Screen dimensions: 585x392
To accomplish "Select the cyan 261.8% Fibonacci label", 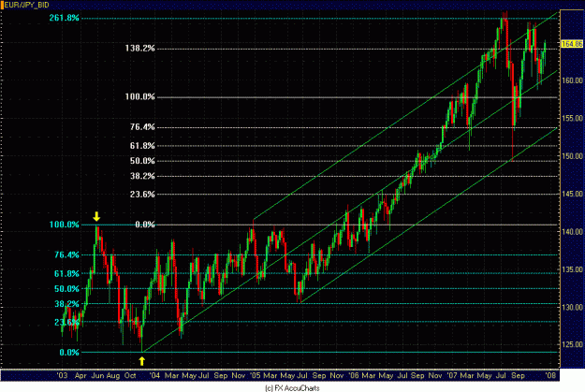I will point(65,18).
